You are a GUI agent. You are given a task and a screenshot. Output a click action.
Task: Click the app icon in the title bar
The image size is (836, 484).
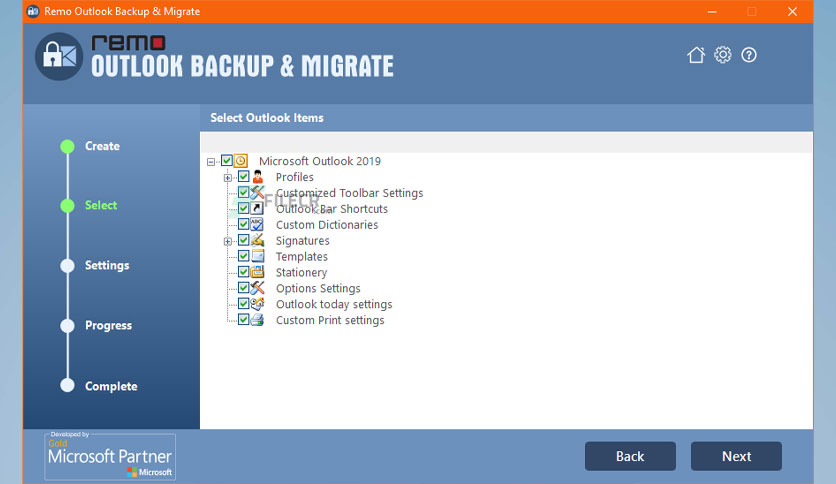(x=33, y=11)
